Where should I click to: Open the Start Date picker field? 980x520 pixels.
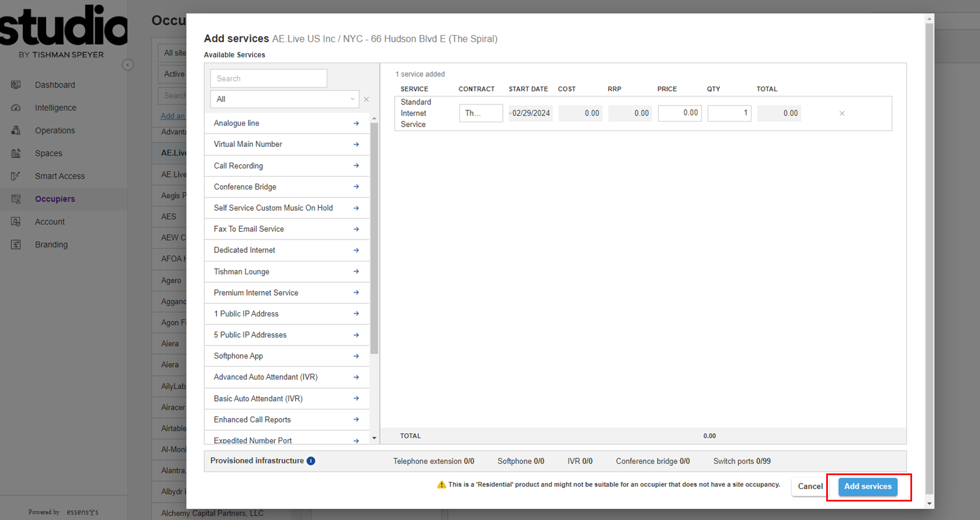[530, 113]
